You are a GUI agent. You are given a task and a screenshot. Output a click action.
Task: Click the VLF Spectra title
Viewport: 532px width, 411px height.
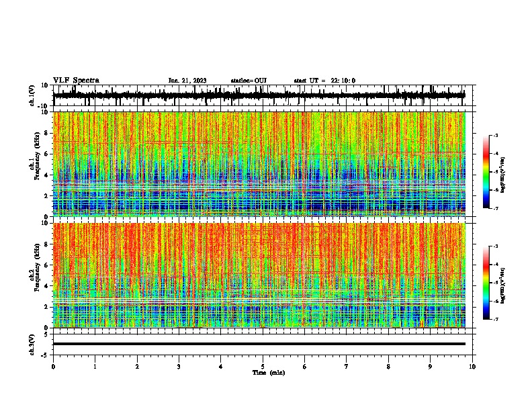(x=76, y=81)
